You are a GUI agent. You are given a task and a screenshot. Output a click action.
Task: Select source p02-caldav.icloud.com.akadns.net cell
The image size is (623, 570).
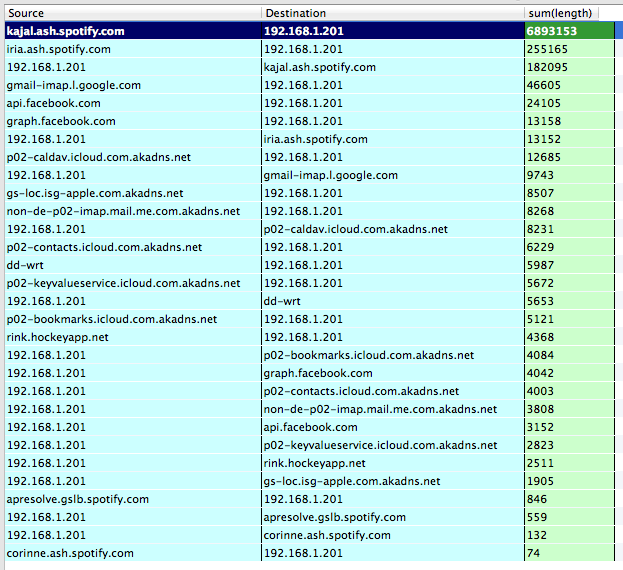point(133,157)
